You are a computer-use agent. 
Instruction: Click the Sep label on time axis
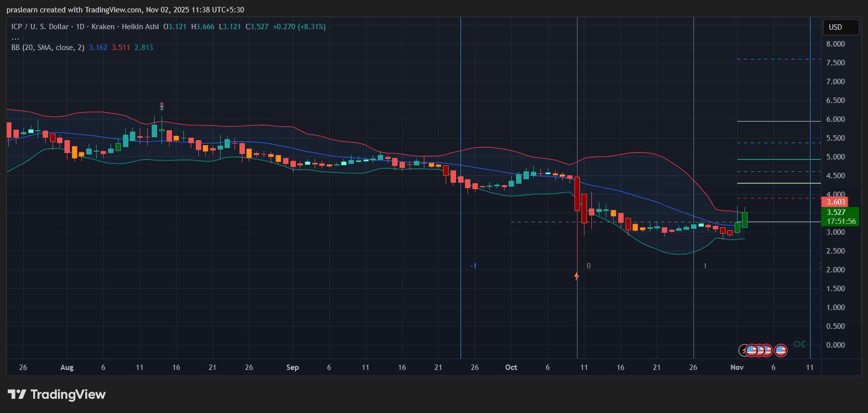[292, 367]
